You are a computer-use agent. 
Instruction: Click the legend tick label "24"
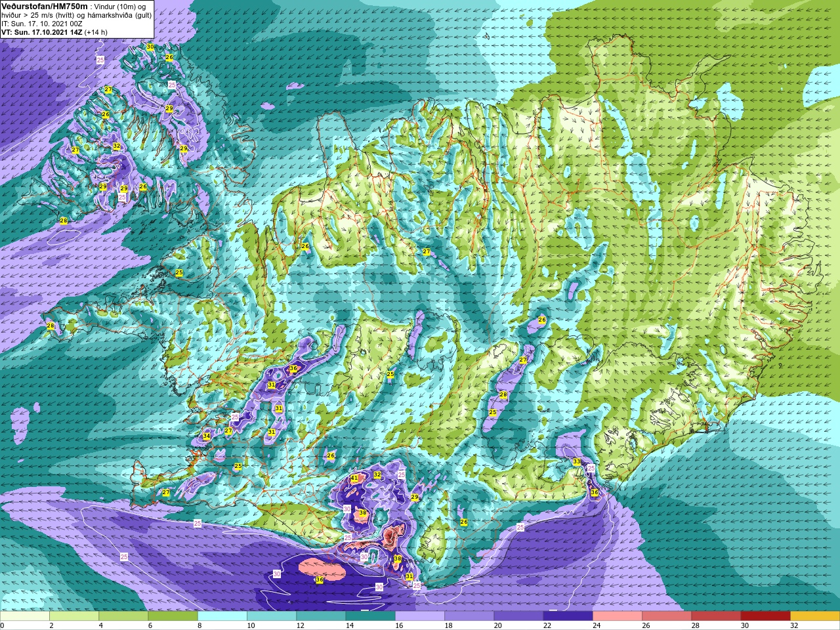tap(597, 625)
